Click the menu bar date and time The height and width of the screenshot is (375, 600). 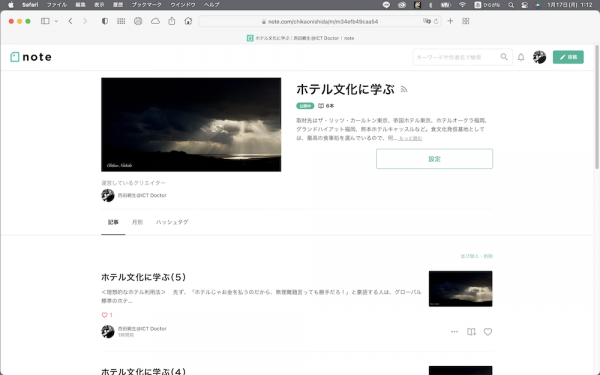coord(570,5)
